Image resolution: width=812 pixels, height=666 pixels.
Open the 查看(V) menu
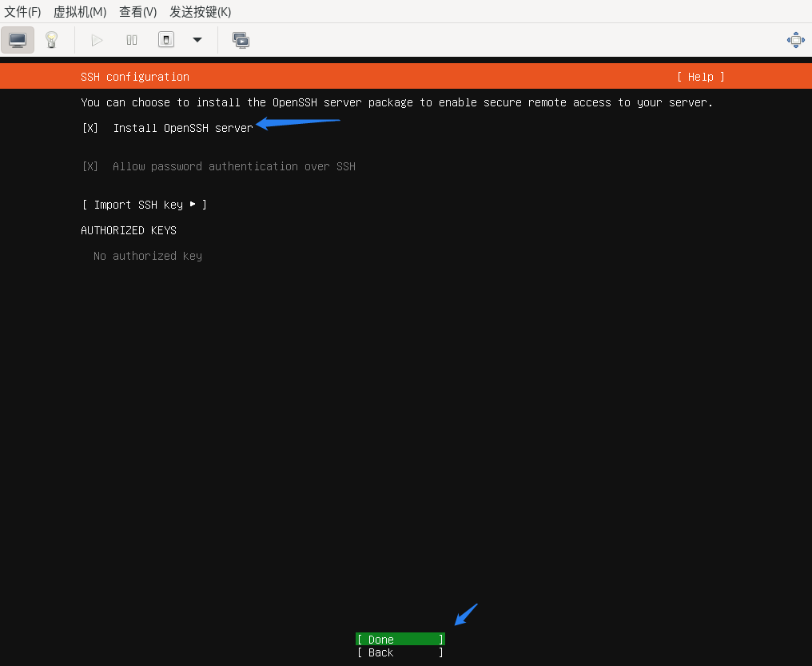pyautogui.click(x=137, y=12)
